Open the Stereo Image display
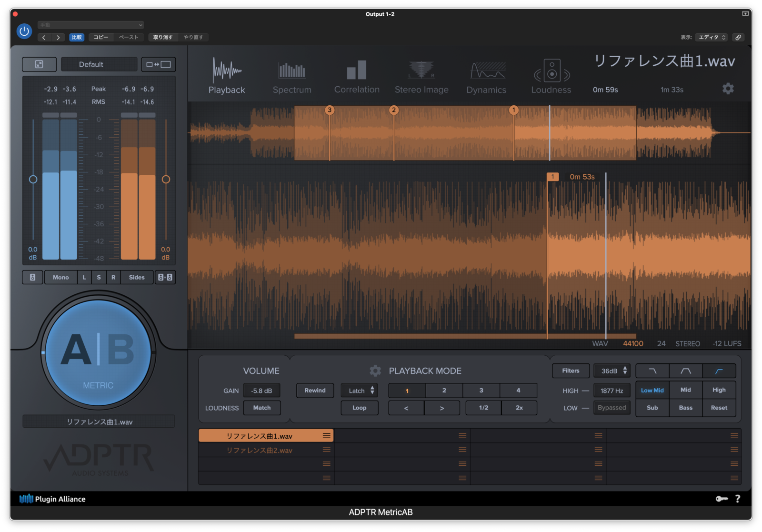 [x=421, y=76]
